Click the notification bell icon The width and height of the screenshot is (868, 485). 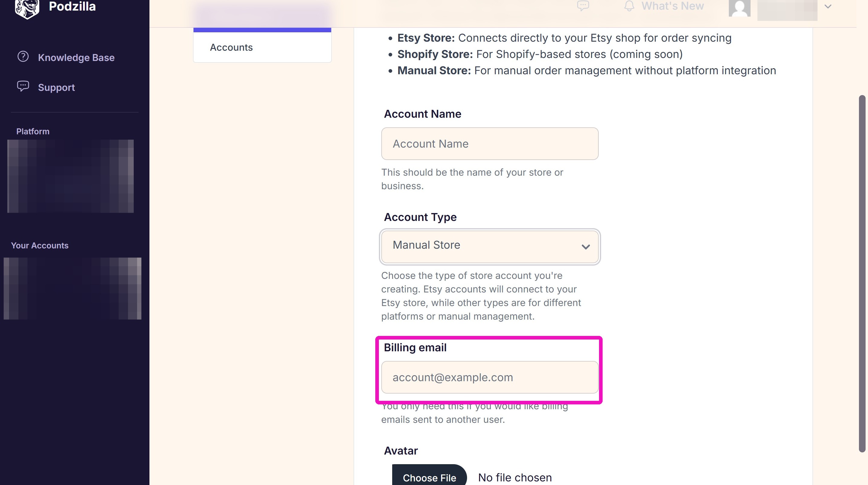(629, 5)
